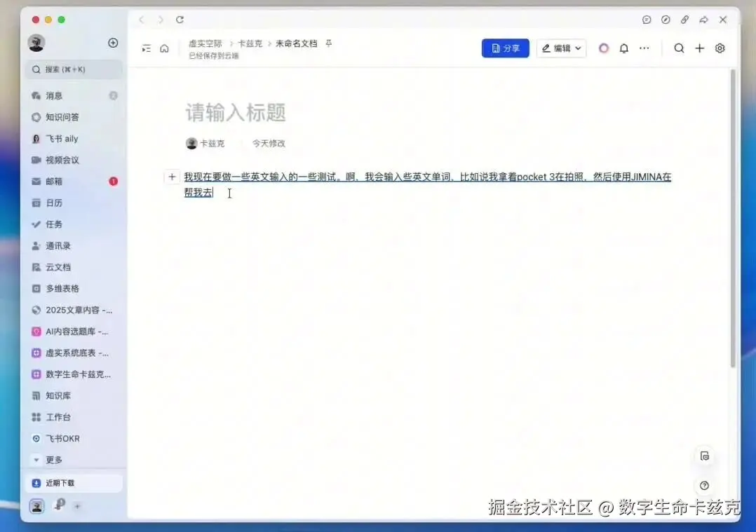Click the 飞书OKR icon
The width and height of the screenshot is (756, 532).
36,439
